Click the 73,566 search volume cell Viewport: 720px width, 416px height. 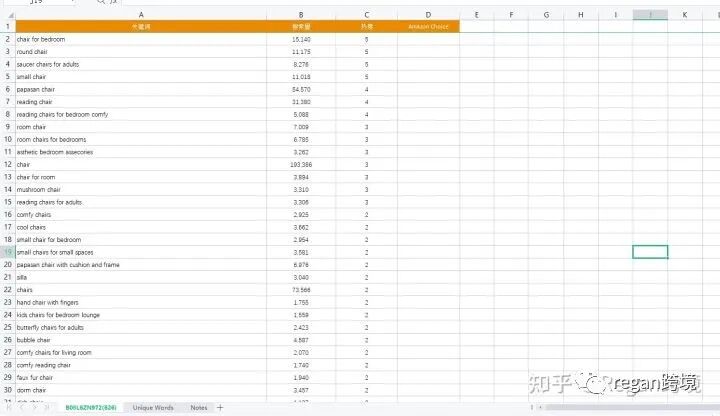301,290
